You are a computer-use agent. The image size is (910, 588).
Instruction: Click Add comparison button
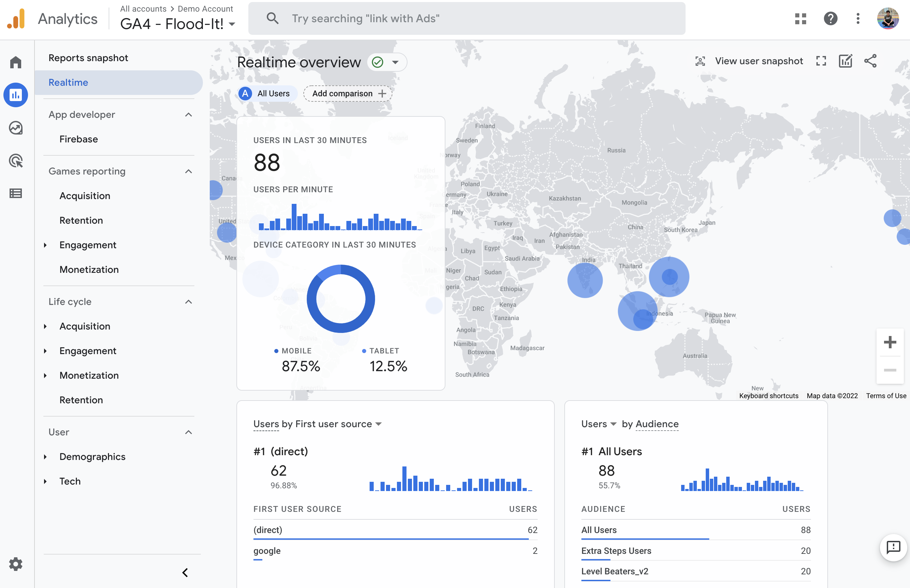[348, 94]
